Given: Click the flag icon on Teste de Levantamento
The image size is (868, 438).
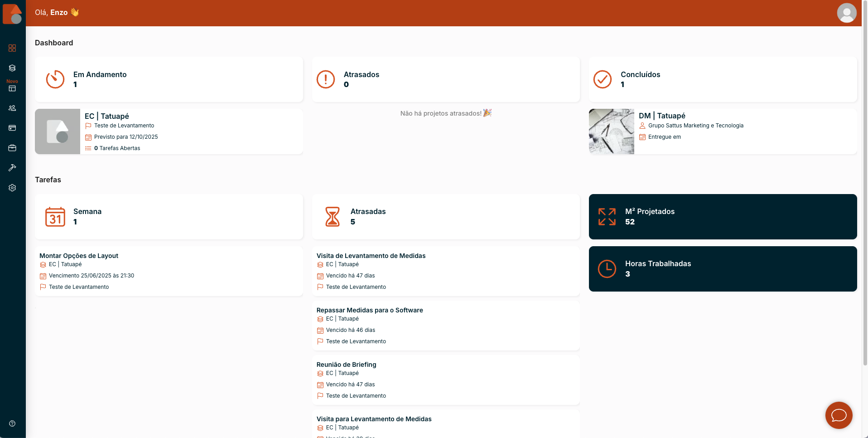Looking at the screenshot, I should click(88, 126).
